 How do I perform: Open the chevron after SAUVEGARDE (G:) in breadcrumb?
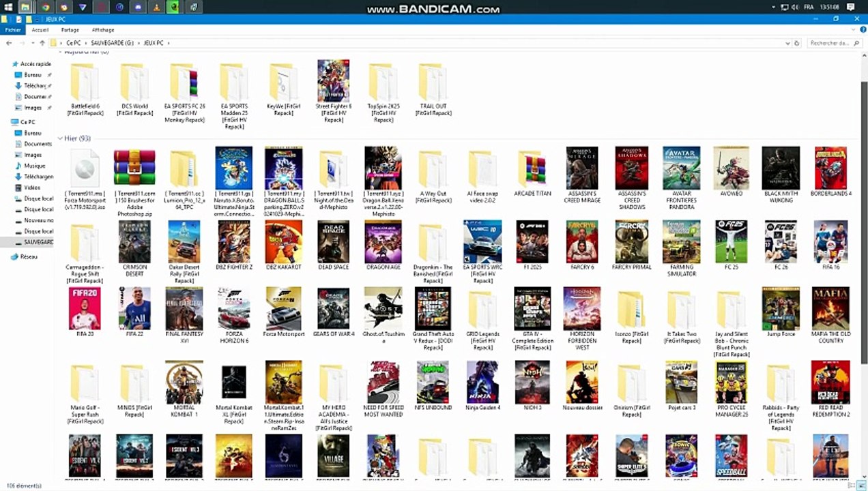[139, 43]
